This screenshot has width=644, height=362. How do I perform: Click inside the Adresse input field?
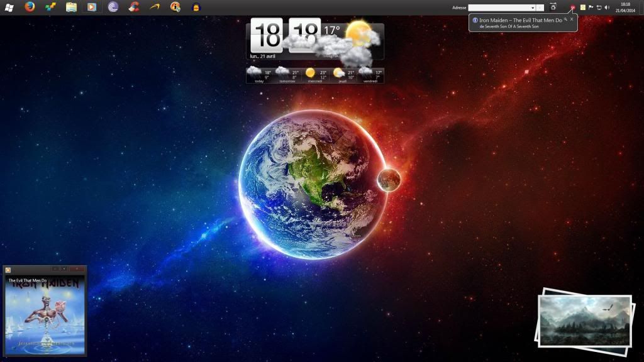(499, 8)
